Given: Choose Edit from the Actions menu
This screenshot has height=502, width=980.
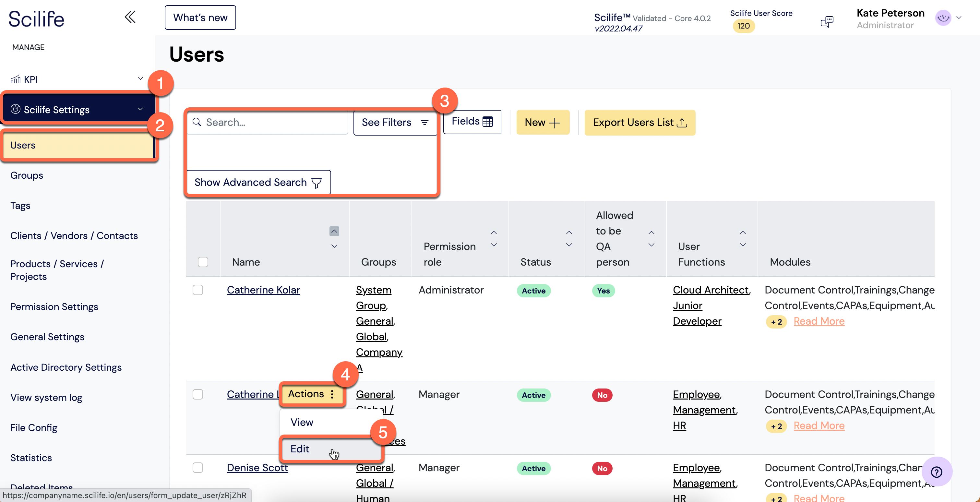Looking at the screenshot, I should (300, 449).
